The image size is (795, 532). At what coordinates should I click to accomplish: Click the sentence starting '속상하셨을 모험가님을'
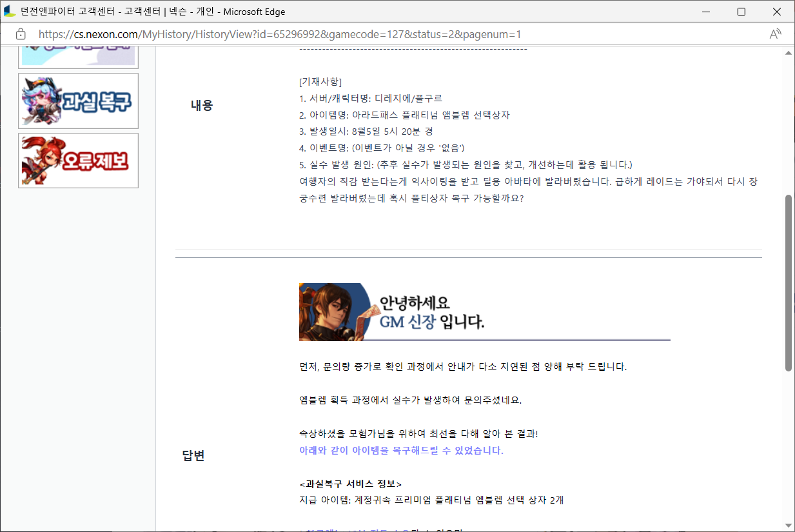pos(418,434)
